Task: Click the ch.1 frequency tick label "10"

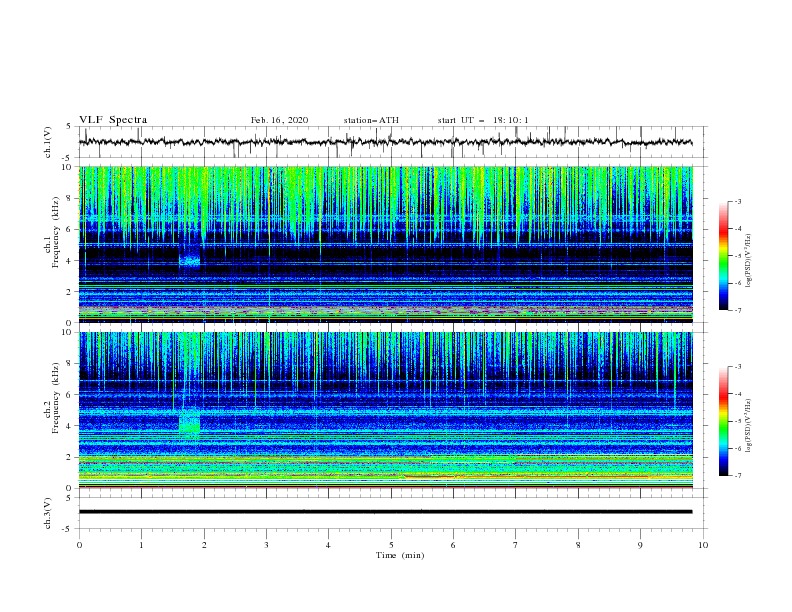Action: pos(67,167)
